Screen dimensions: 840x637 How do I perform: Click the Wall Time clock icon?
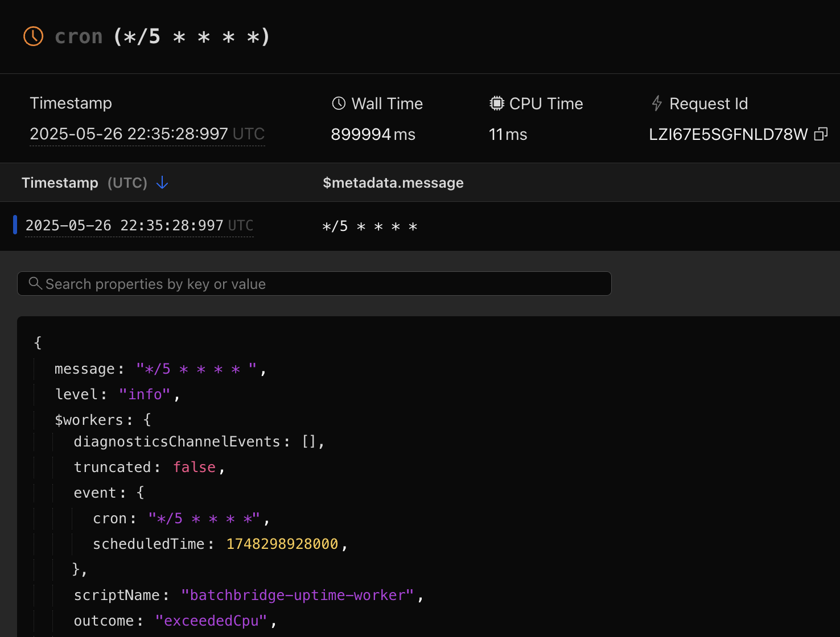(x=339, y=104)
